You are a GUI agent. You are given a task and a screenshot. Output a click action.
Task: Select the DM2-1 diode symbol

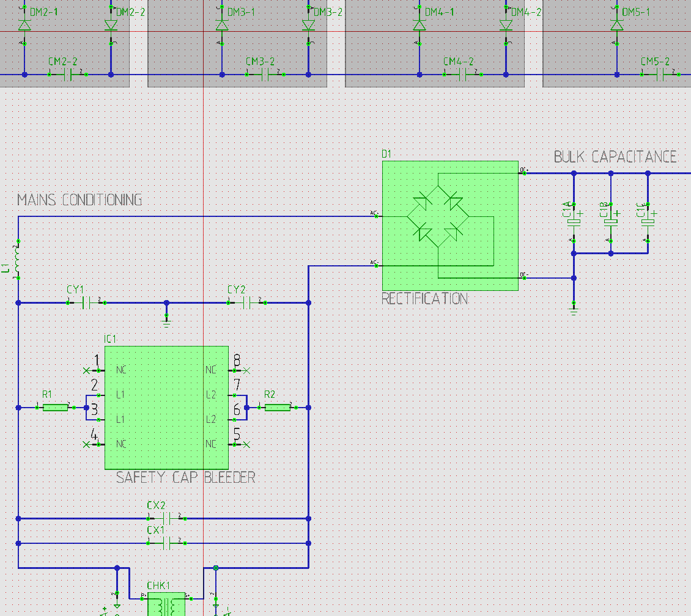(x=24, y=25)
